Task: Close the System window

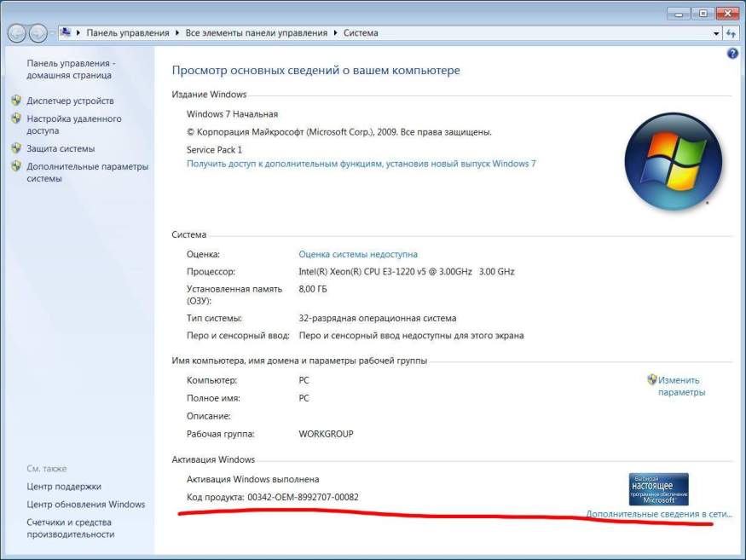Action: click(x=727, y=14)
